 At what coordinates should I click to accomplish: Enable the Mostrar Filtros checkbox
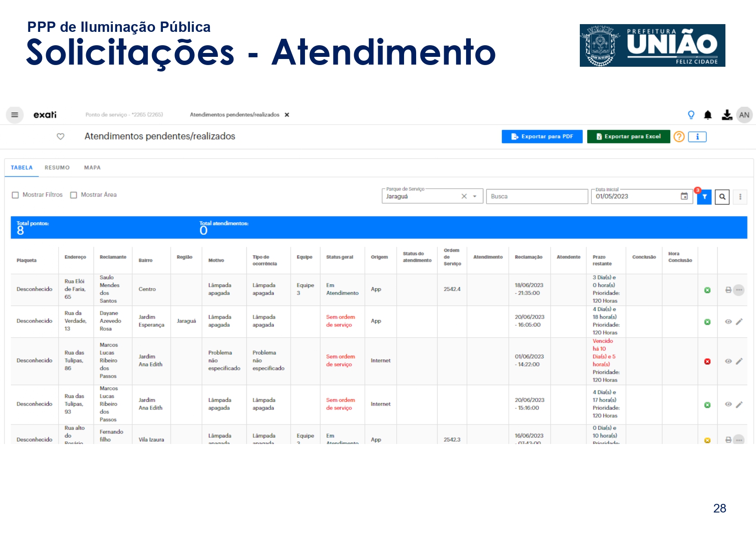(x=16, y=195)
